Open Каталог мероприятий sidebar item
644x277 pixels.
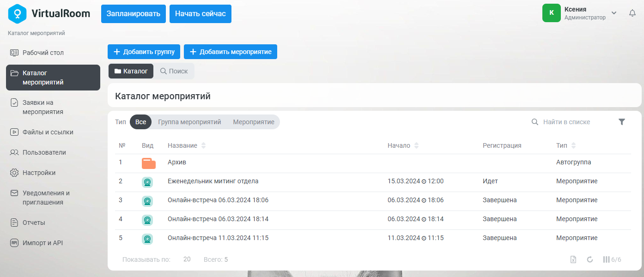point(53,78)
